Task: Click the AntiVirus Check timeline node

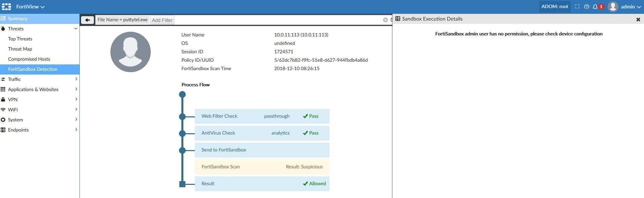Action: pos(182,134)
